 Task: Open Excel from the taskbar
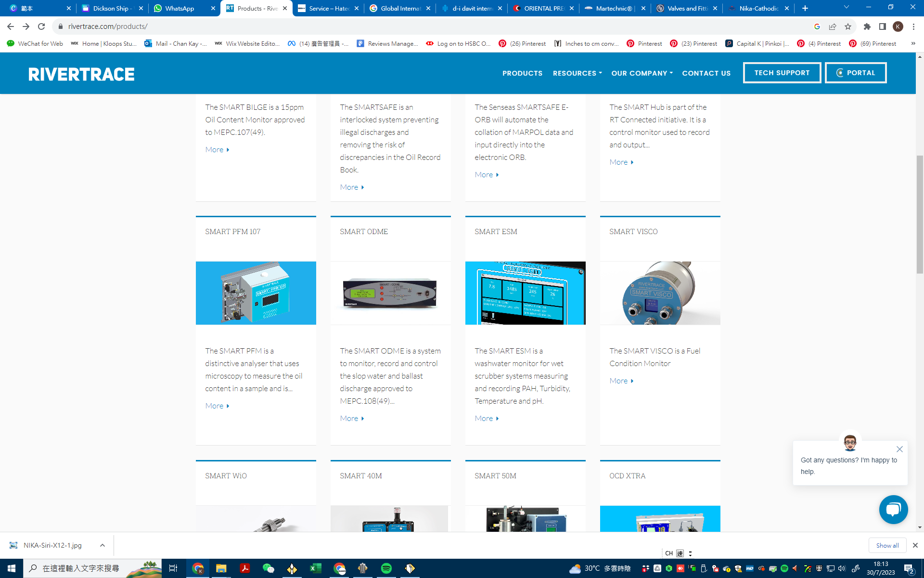(315, 568)
